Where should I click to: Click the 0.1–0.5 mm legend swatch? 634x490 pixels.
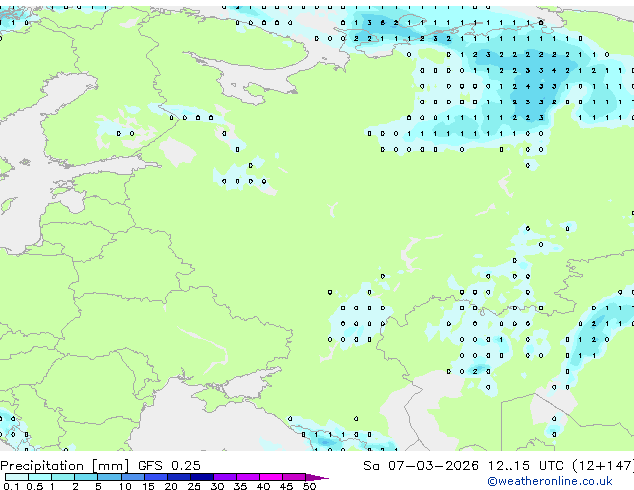point(17,477)
